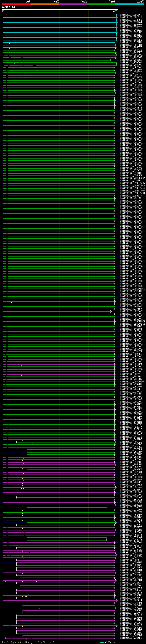
Task: Select the UniRef100_B6K4J7 label
Action: pos(131,625)
